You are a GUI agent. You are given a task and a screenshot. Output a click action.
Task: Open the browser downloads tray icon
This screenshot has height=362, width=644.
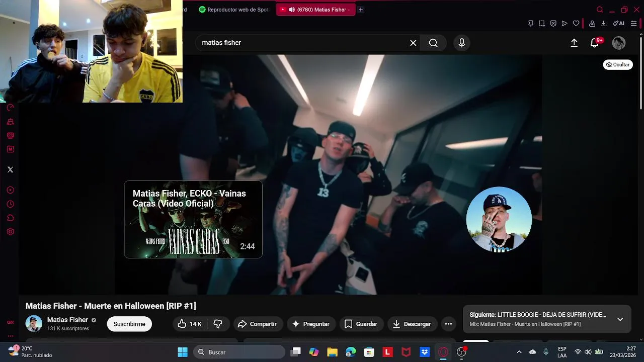pos(603,23)
